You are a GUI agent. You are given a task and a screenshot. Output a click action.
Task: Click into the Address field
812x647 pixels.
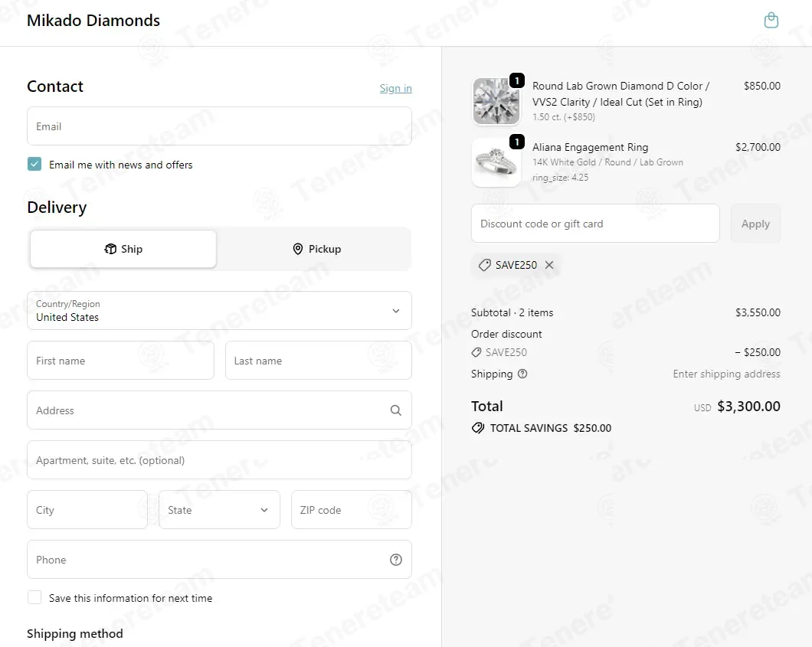(x=219, y=410)
